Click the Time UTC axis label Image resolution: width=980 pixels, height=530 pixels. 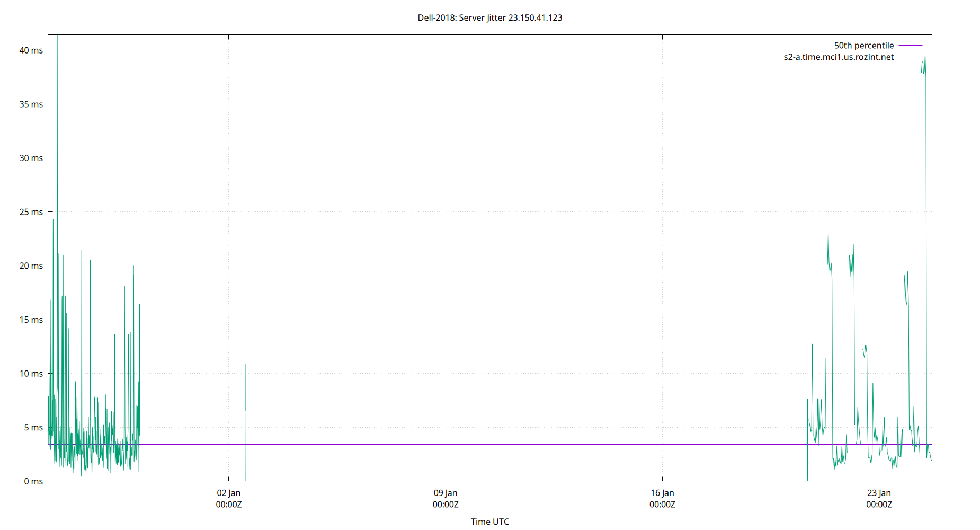489,522
